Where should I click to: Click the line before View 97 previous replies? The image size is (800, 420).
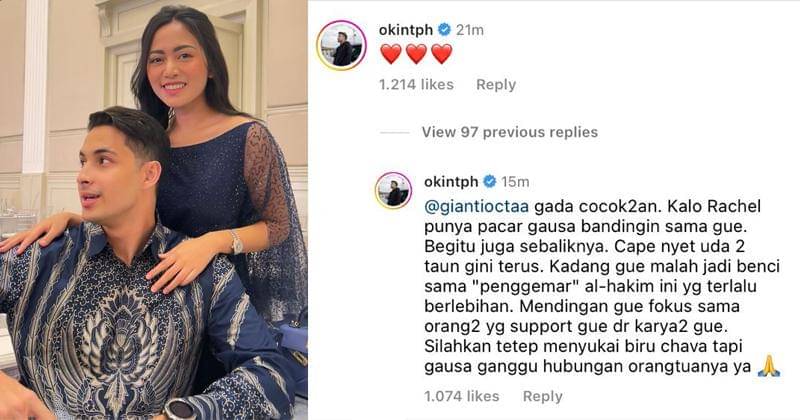coord(394,133)
